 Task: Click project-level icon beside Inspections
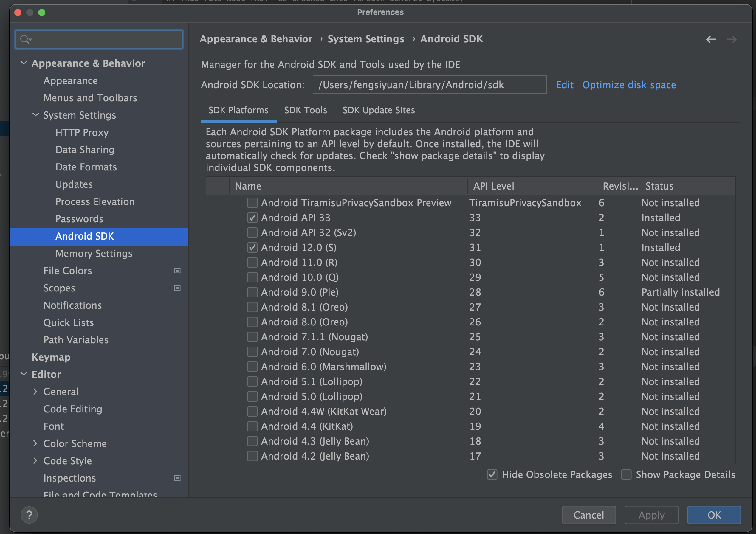(177, 478)
